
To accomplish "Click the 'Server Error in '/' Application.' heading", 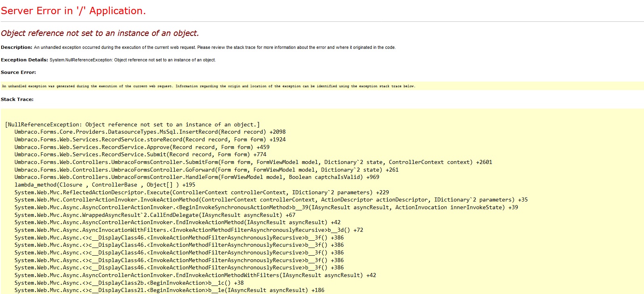I will point(73,11).
